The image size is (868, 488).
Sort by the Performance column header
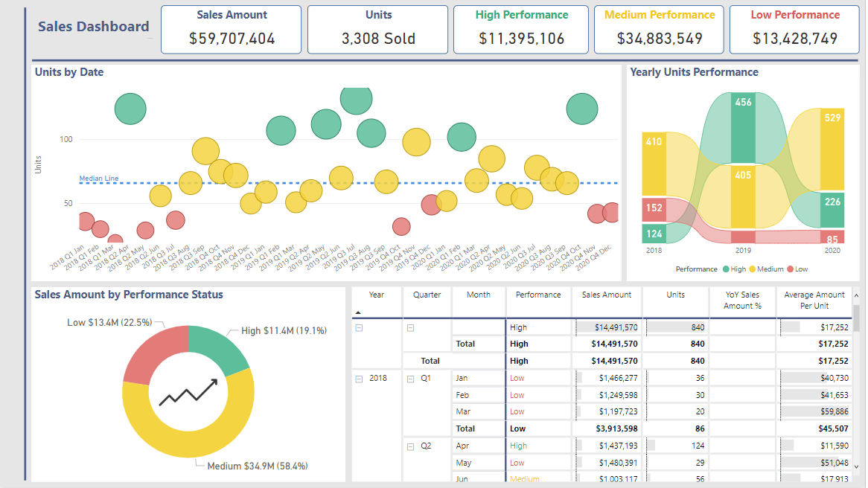[538, 295]
